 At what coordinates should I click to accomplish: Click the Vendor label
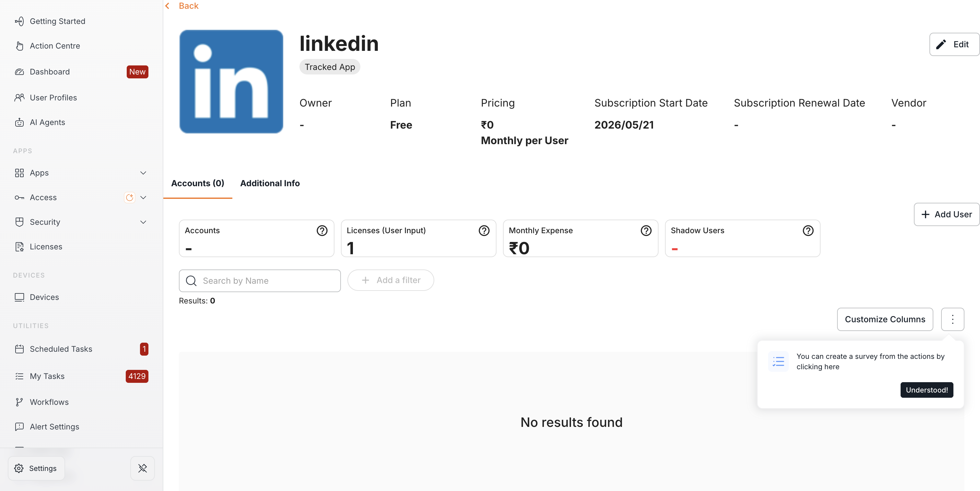(909, 103)
